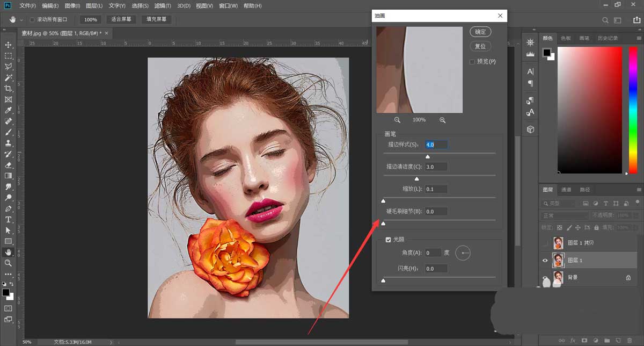This screenshot has width=644, height=346.
Task: Open the blend mode 正常 dropdown
Action: coord(564,215)
